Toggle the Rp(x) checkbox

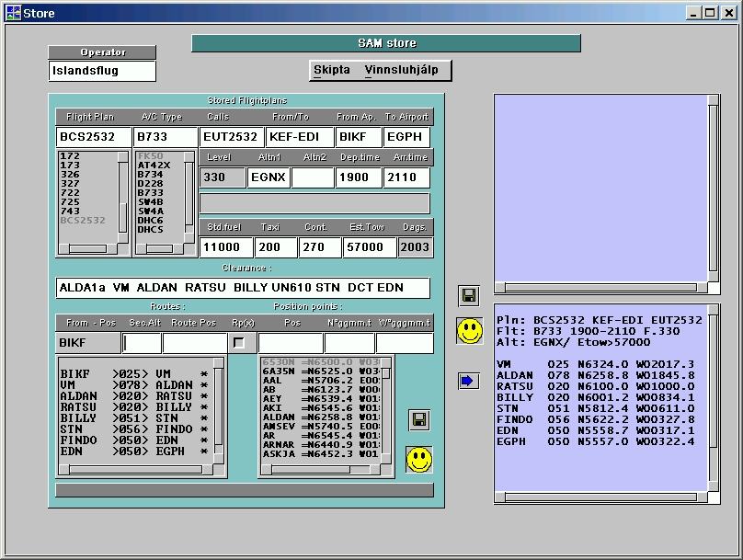(x=240, y=342)
